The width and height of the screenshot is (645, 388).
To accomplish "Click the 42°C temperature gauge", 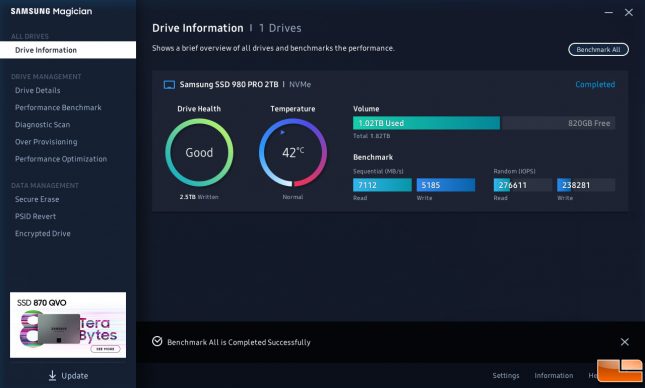I will [x=293, y=153].
